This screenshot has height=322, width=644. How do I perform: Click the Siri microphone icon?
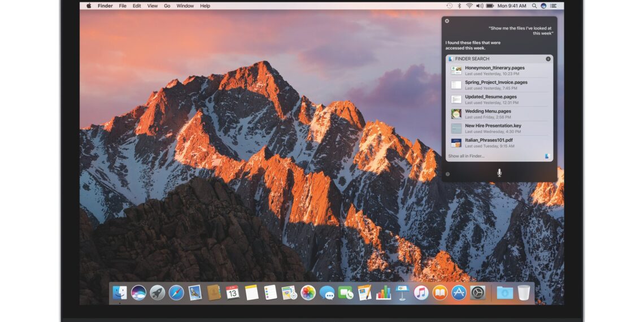(499, 173)
